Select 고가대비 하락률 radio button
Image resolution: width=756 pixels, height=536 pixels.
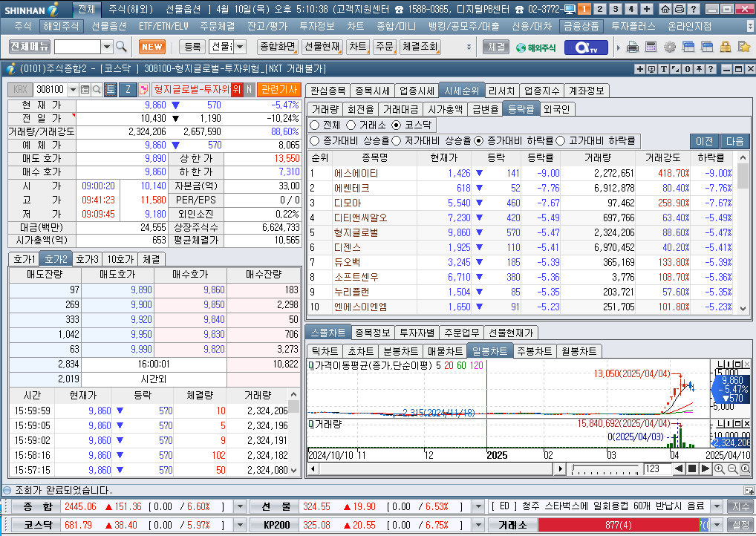560,141
